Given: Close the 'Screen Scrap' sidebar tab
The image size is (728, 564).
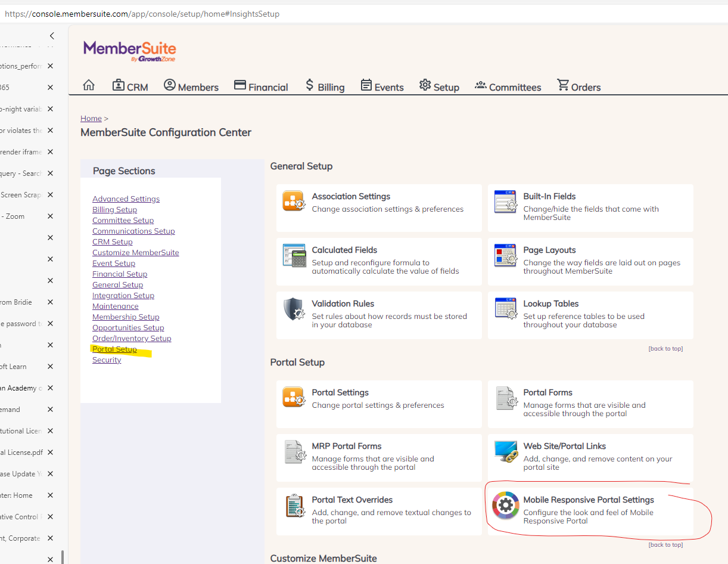Looking at the screenshot, I should click(51, 195).
